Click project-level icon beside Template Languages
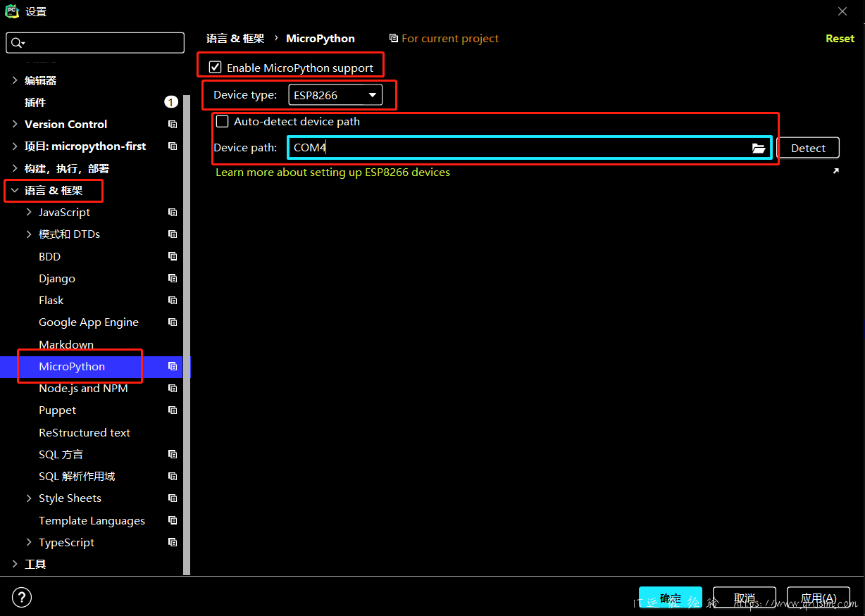 tap(172, 520)
